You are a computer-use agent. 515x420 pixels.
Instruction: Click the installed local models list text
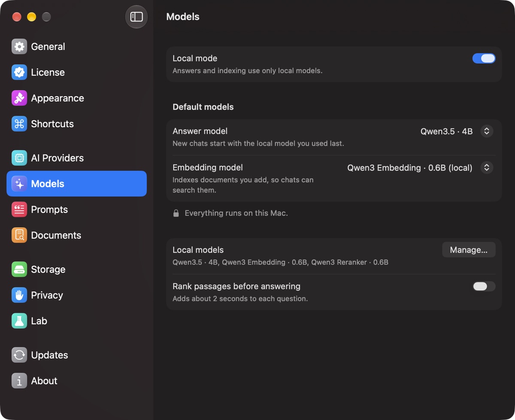pyautogui.click(x=280, y=262)
